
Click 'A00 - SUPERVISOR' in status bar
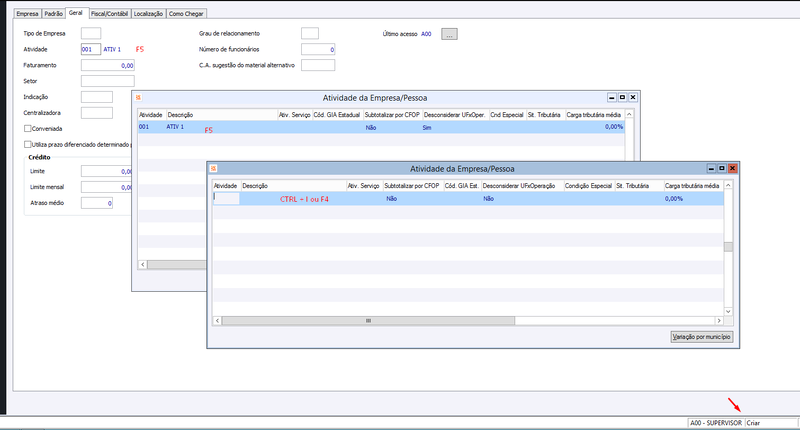716,423
